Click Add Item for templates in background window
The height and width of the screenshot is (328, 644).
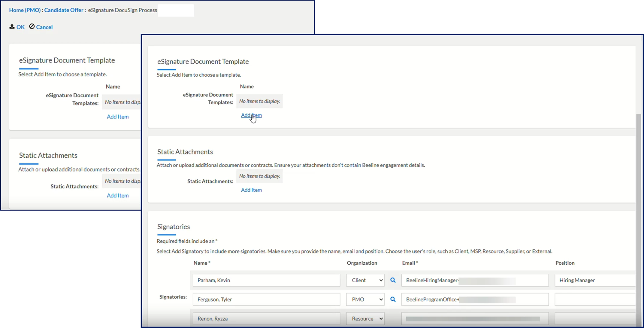coord(118,117)
